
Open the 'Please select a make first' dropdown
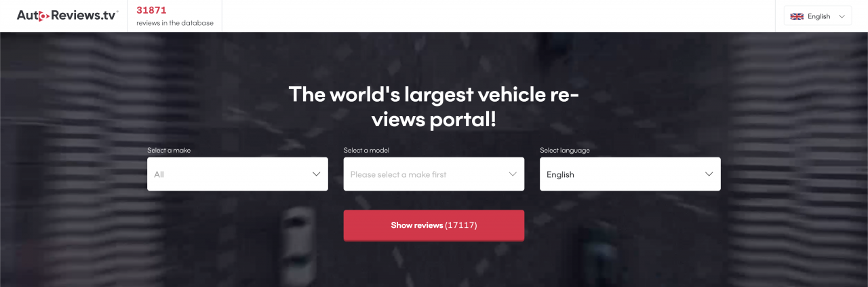pyautogui.click(x=434, y=174)
